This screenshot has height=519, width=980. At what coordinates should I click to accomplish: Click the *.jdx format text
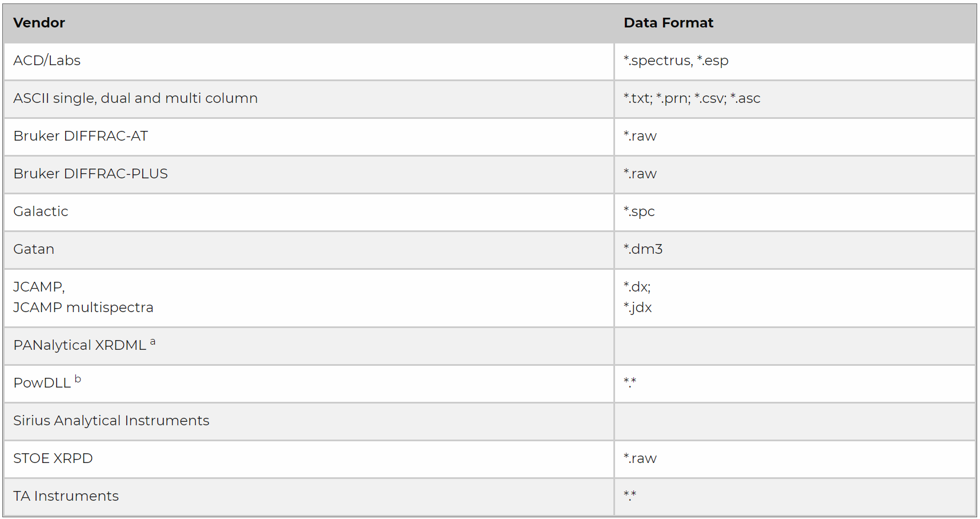pos(638,308)
